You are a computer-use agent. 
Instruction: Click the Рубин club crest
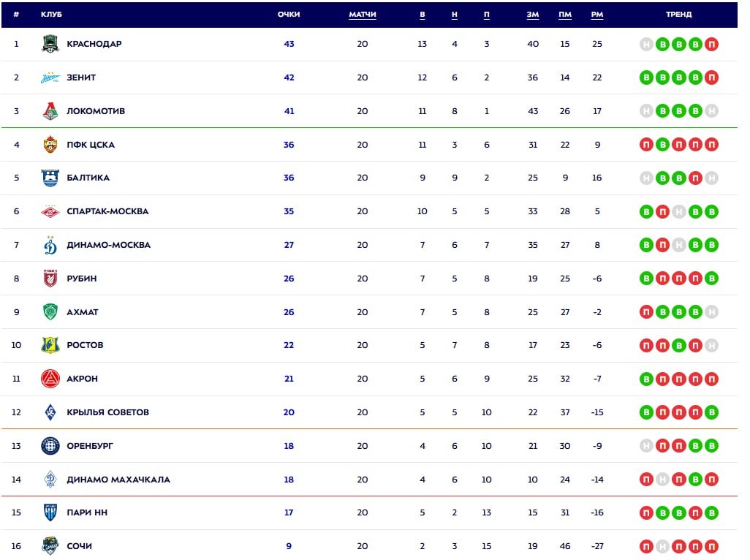50,279
